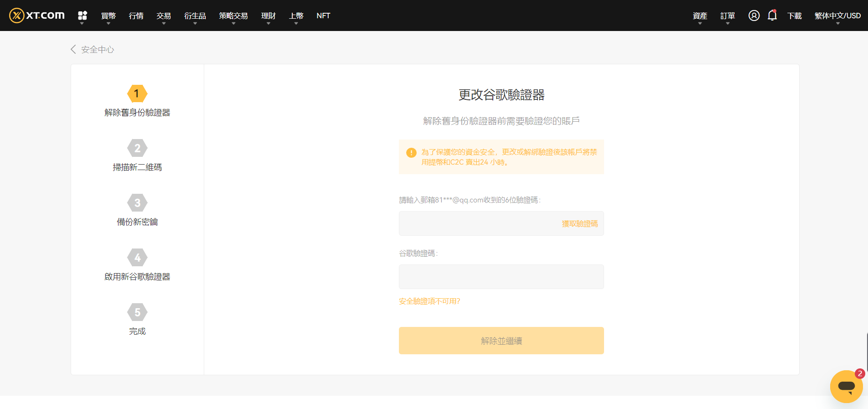Expand the 訂單 dropdown
Viewport: 868px width, 409px height.
point(728,16)
